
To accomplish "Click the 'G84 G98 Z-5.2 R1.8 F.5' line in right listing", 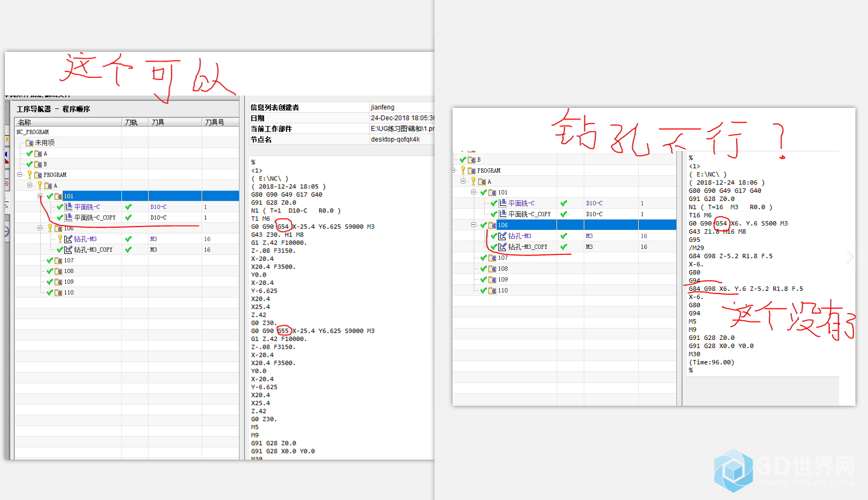I will (x=730, y=256).
